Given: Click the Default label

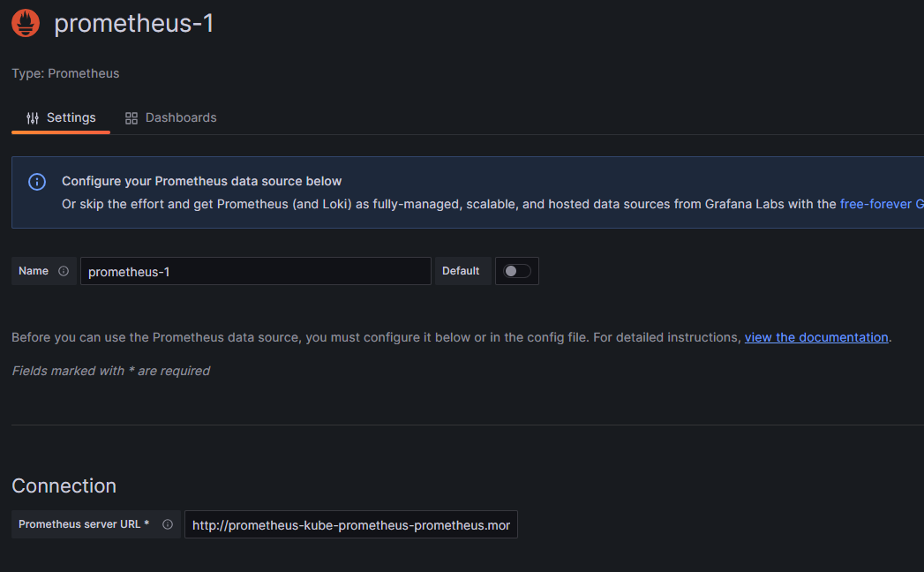Looking at the screenshot, I should [461, 271].
